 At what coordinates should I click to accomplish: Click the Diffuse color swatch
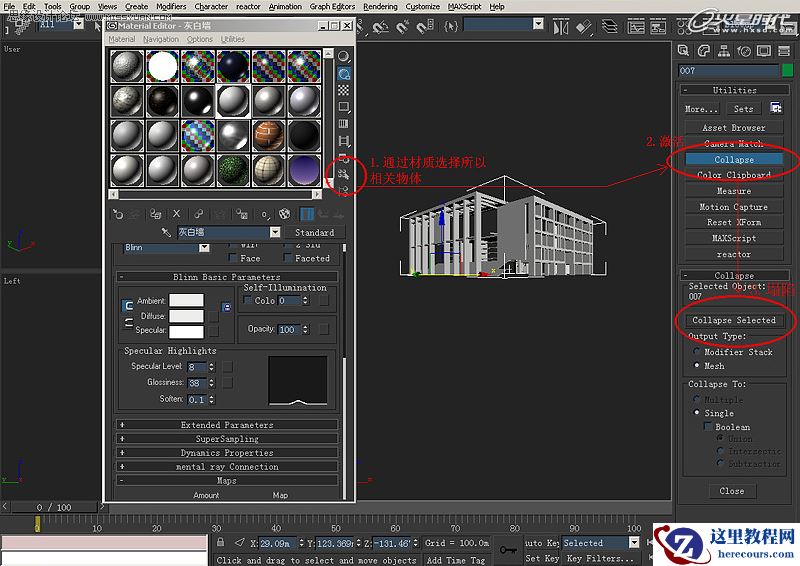186,316
